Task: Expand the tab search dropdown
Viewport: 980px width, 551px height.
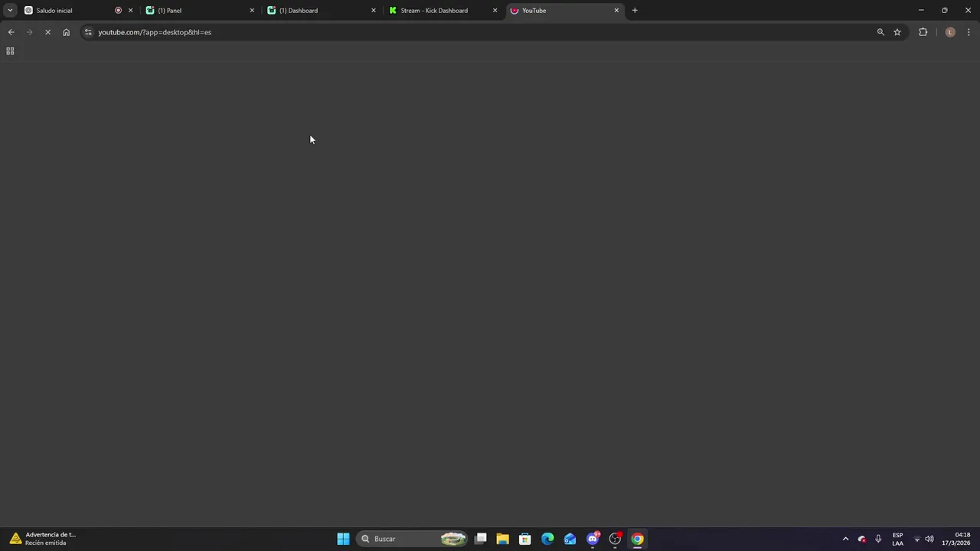Action: click(x=10, y=11)
